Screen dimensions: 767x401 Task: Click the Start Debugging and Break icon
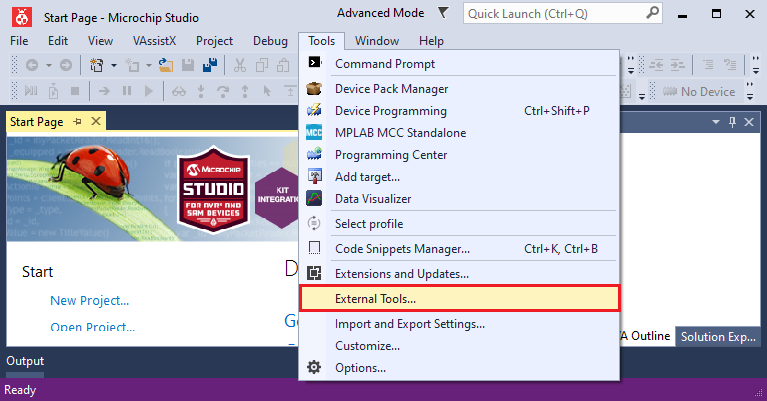(x=31, y=91)
